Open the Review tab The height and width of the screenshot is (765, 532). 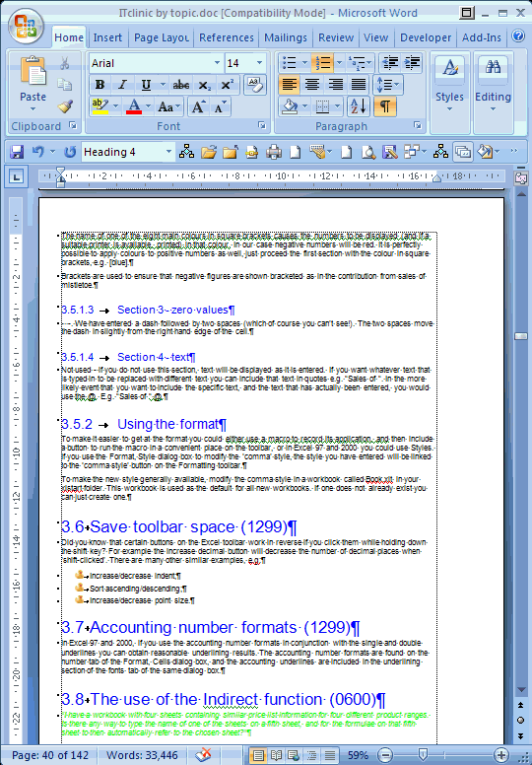[x=336, y=37]
